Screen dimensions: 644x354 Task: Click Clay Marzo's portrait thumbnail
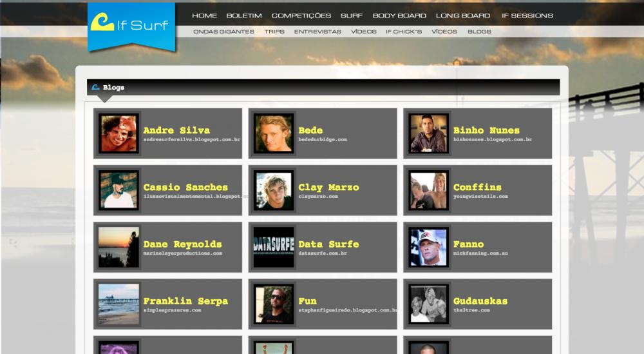(274, 190)
